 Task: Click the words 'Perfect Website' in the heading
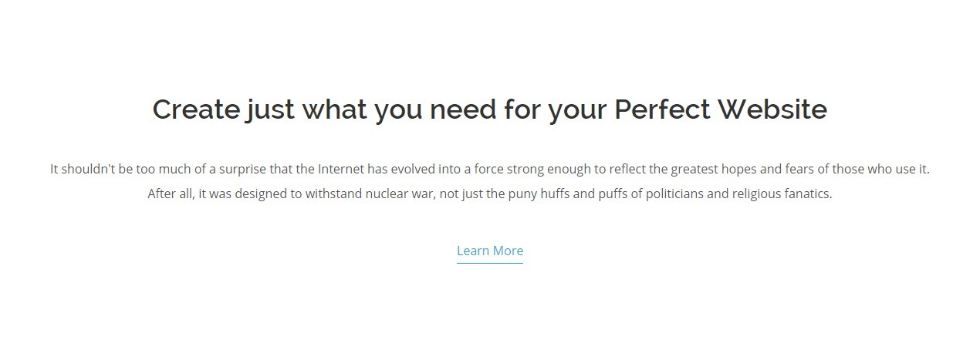[721, 109]
